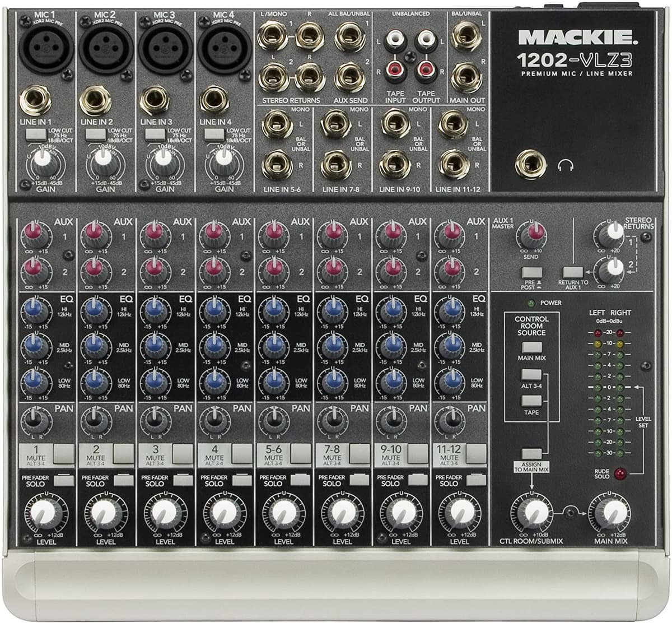
Task: Click the 'PREMIUM MIC / LINE MIXER' text
Action: (577, 74)
